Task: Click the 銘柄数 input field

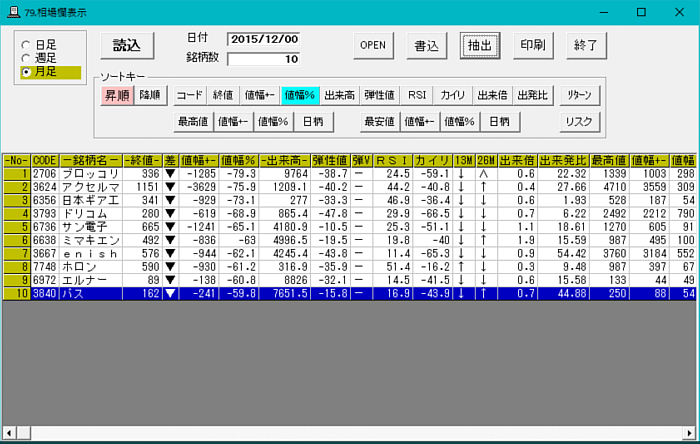Action: pyautogui.click(x=263, y=59)
